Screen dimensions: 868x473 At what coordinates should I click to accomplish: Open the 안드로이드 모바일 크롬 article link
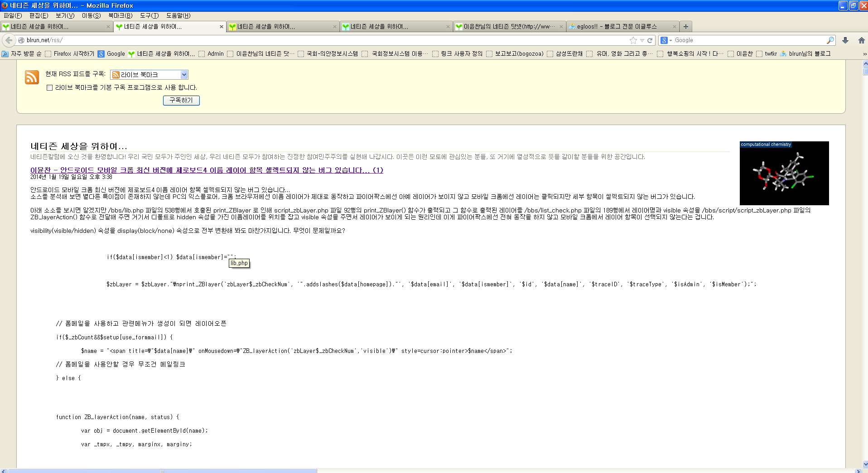click(x=207, y=170)
